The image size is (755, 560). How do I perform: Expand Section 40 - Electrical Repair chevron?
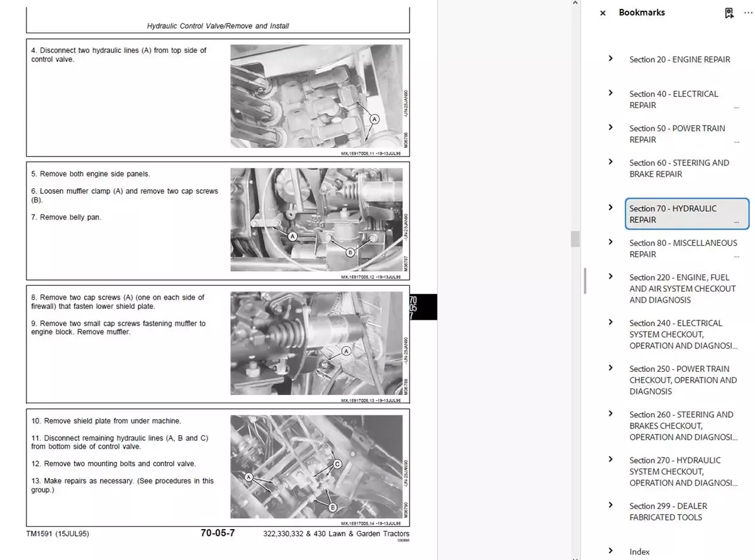pos(610,93)
